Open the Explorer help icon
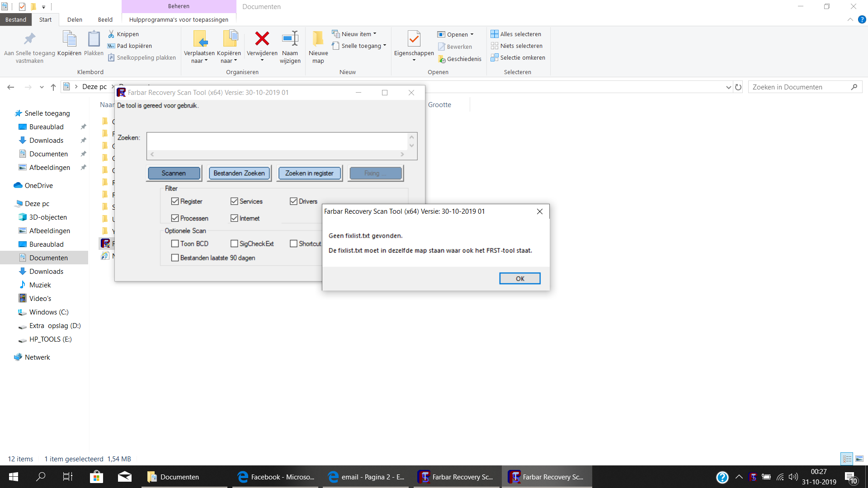 [x=862, y=19]
